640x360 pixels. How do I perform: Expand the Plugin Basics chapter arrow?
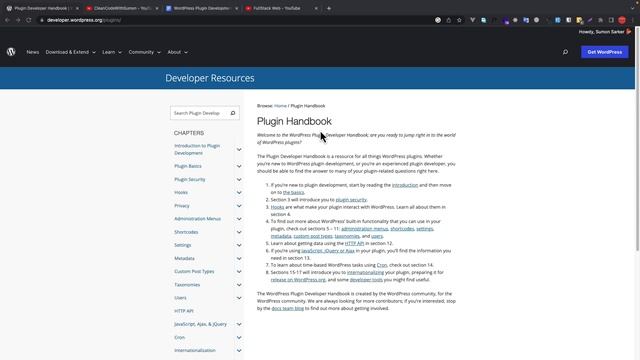239,166
